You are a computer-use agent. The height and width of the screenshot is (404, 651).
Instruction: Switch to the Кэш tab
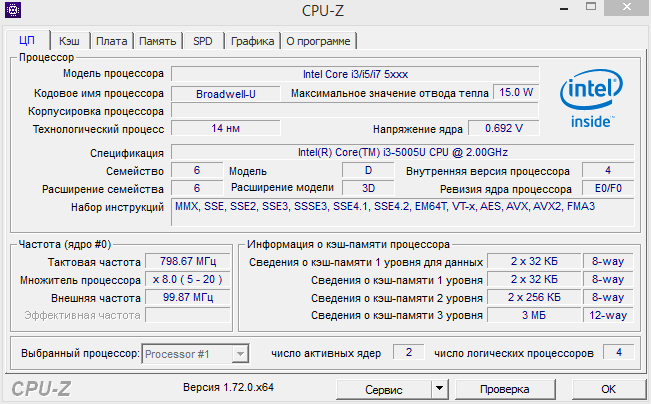click(x=69, y=41)
